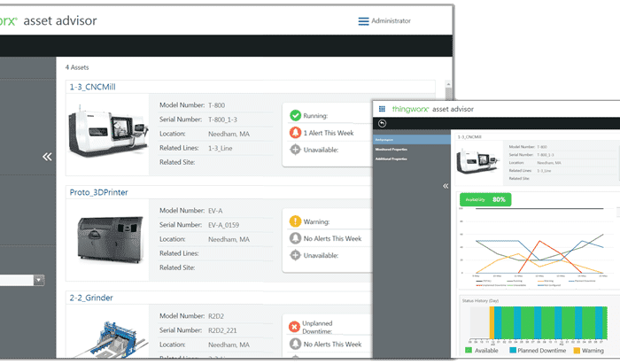620x364 pixels.
Task: Click the model number 'EV-A' value
Action: [215, 211]
